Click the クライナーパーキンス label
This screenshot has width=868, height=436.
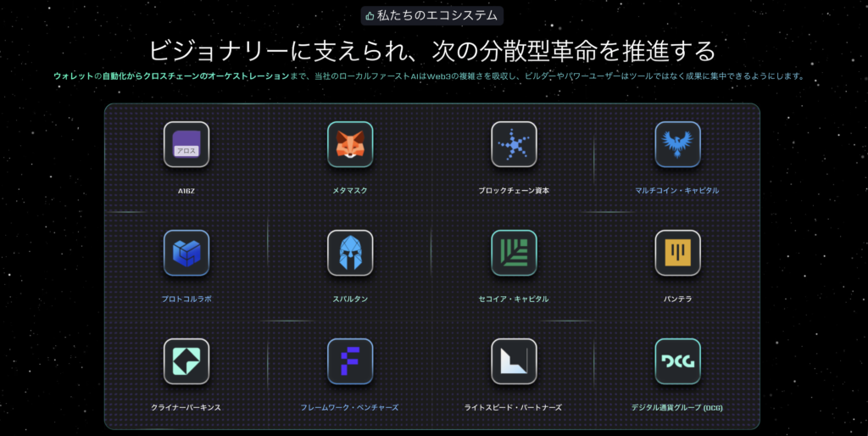click(186, 408)
